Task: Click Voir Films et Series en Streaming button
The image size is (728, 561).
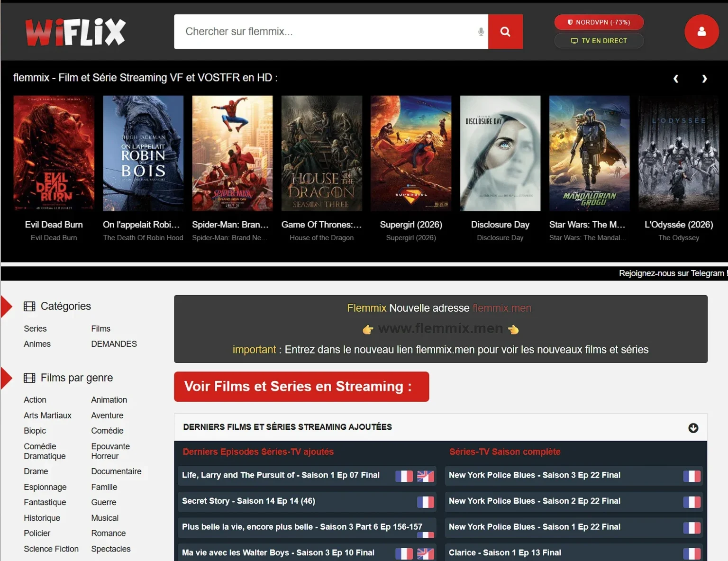Action: click(301, 387)
